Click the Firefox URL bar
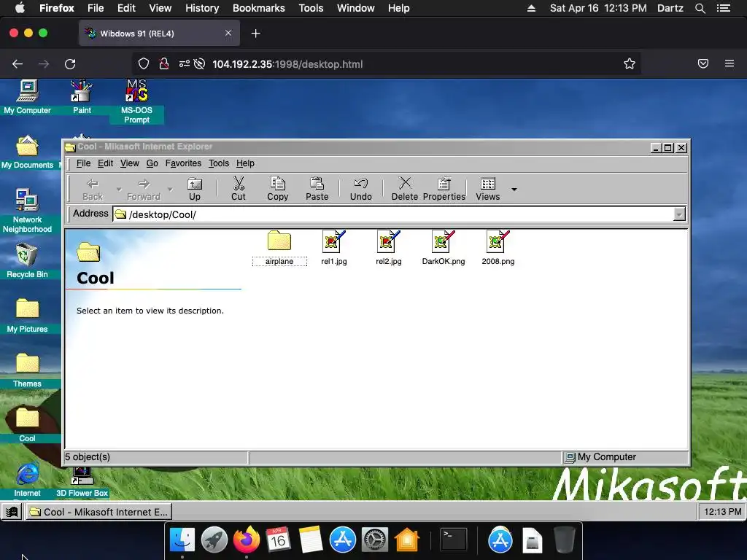Viewport: 747px width, 560px height. pyautogui.click(x=386, y=64)
